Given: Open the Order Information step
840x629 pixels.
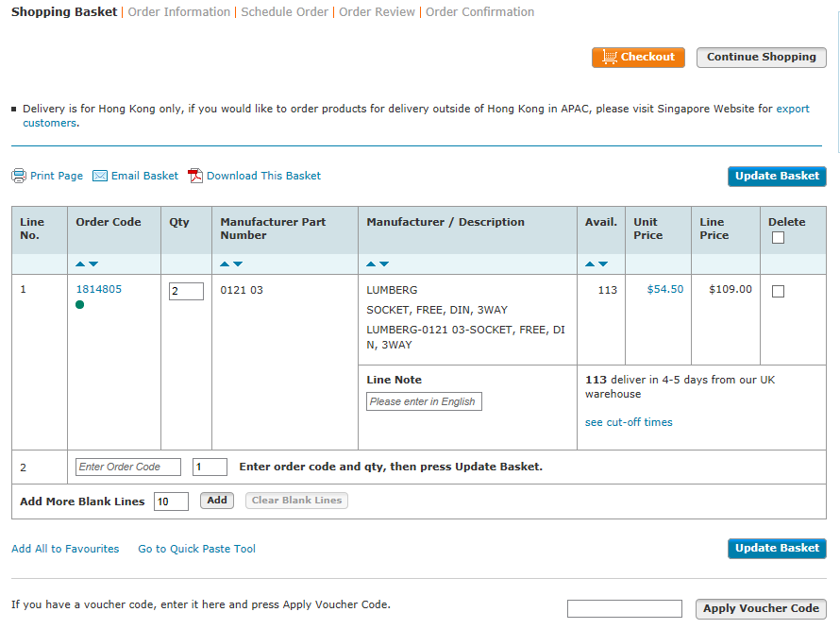Looking at the screenshot, I should [179, 11].
